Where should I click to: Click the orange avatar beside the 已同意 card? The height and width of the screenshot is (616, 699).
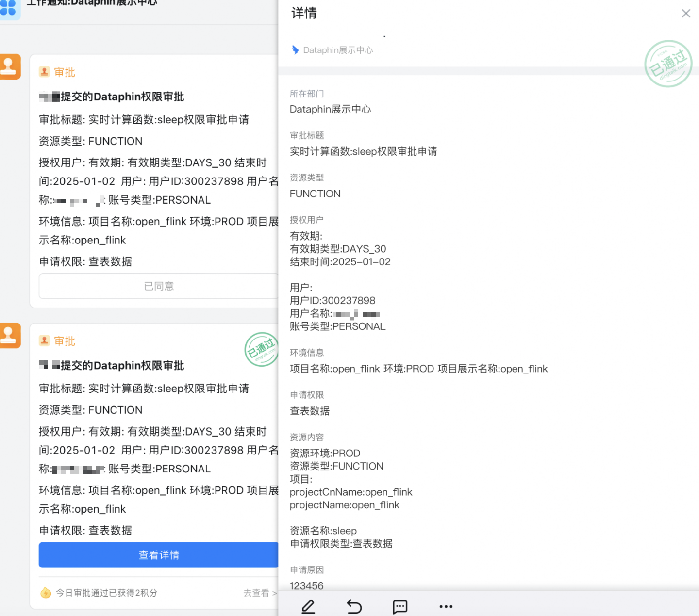point(9,66)
